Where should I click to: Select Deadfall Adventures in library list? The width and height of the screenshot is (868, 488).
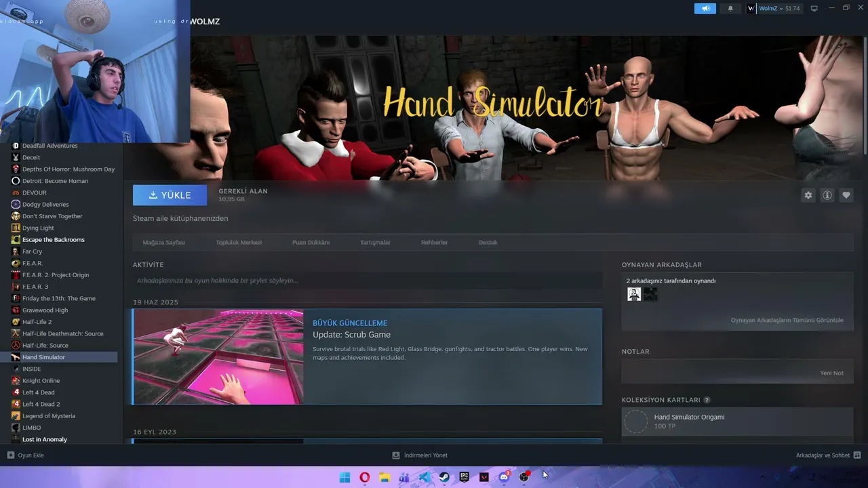pos(50,146)
